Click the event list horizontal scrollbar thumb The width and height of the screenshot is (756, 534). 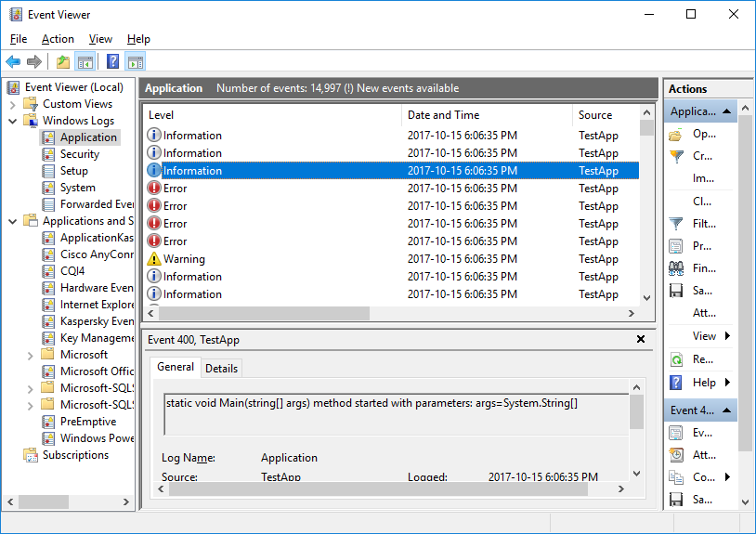coord(264,313)
